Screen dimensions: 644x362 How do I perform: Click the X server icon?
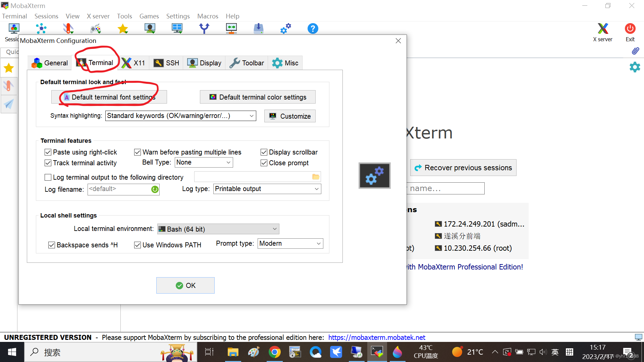(x=603, y=29)
